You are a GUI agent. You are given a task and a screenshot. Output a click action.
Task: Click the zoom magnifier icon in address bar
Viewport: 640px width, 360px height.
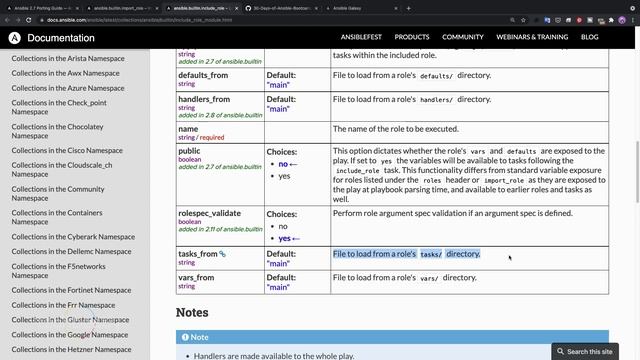click(x=512, y=20)
